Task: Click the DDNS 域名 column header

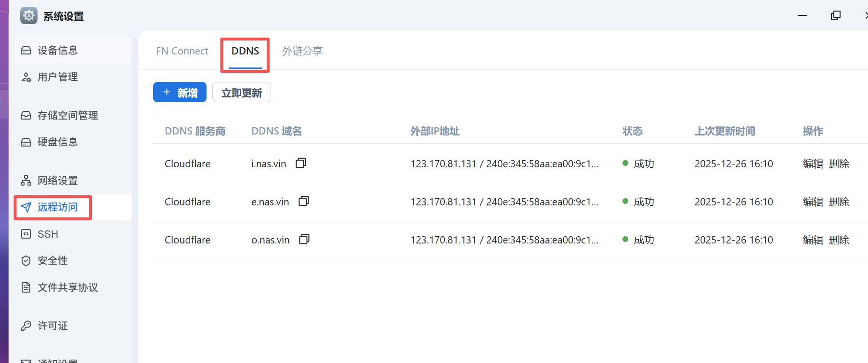Action: (x=276, y=131)
